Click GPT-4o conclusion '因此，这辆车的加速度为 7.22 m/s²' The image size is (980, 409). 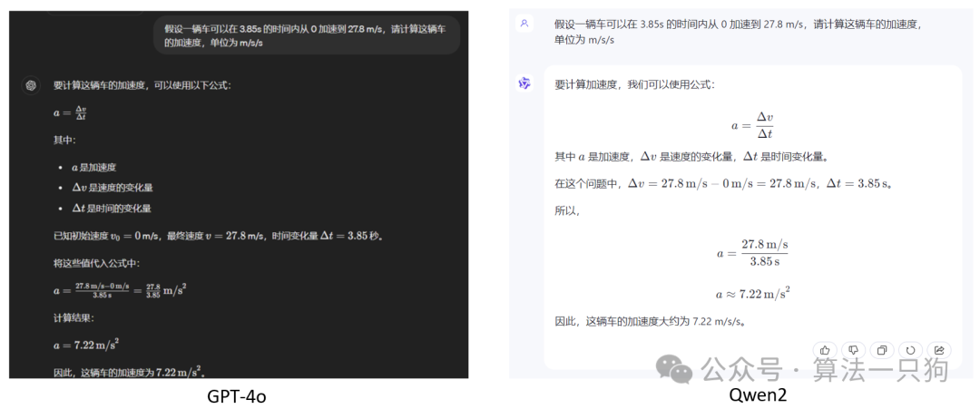pos(130,372)
